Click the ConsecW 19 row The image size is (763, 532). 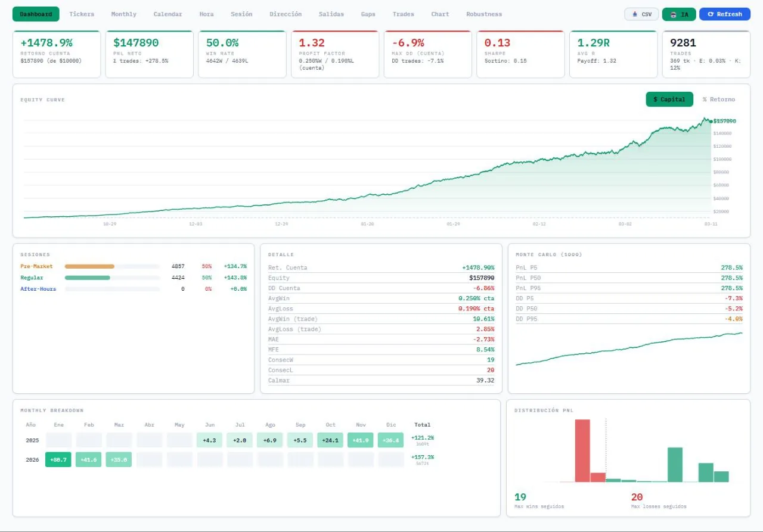(x=381, y=360)
